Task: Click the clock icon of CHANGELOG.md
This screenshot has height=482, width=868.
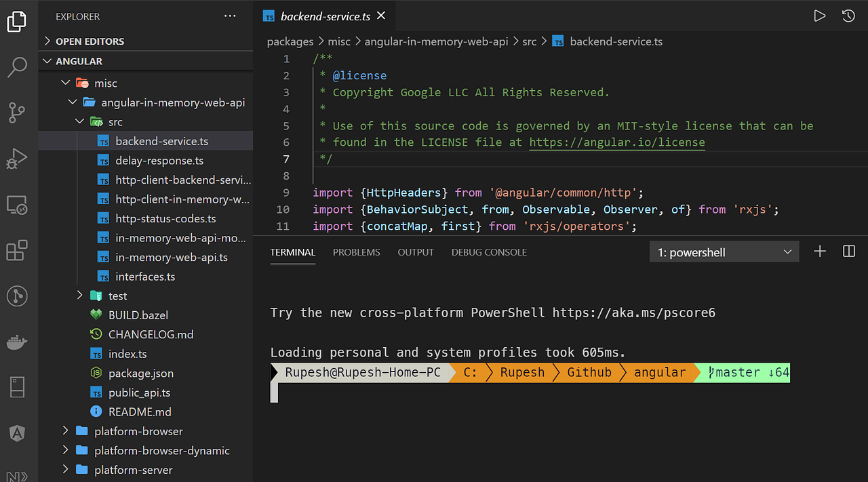Action: (x=96, y=334)
